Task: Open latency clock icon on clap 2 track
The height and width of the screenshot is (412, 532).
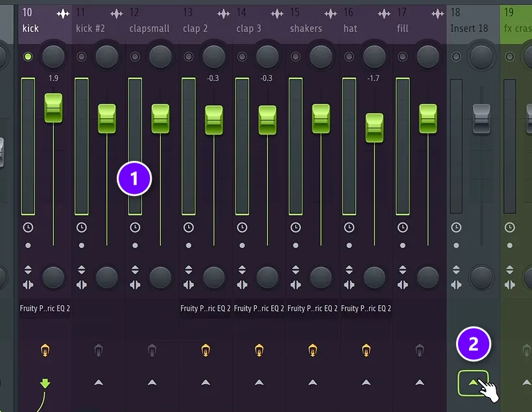Action: pos(189,227)
